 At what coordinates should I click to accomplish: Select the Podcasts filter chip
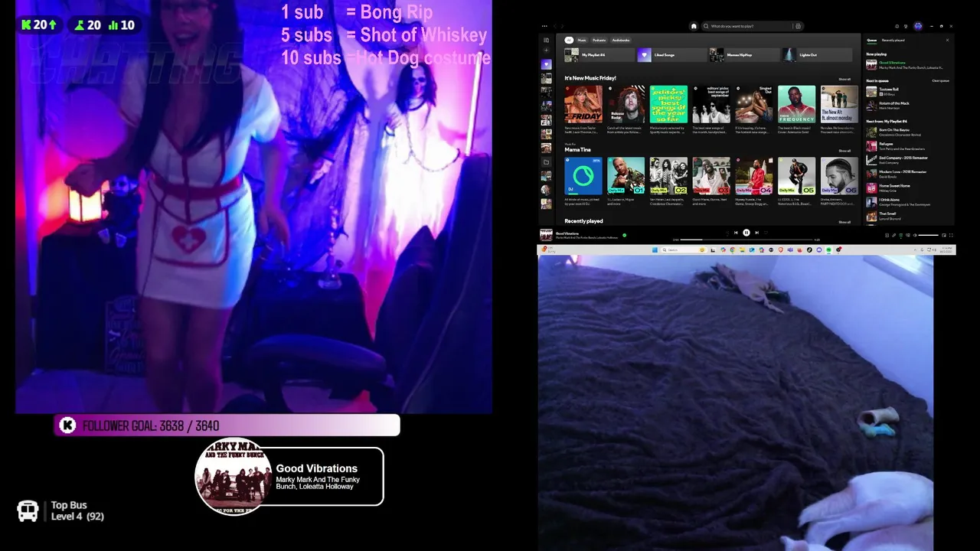click(x=599, y=40)
